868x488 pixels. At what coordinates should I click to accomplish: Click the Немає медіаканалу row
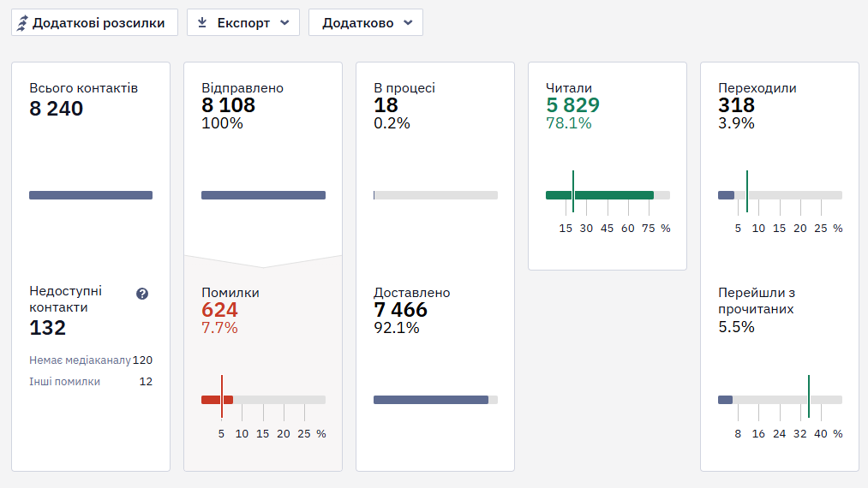click(91, 360)
